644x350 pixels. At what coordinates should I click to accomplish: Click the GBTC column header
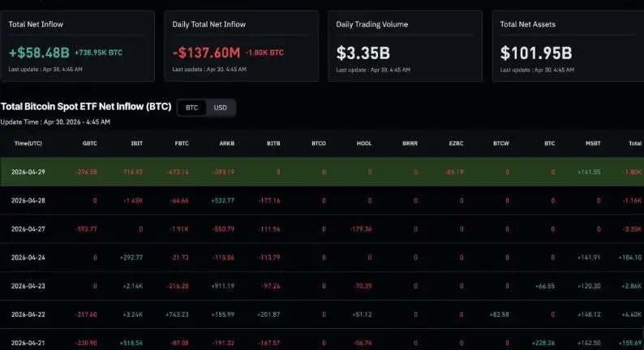pos(89,143)
